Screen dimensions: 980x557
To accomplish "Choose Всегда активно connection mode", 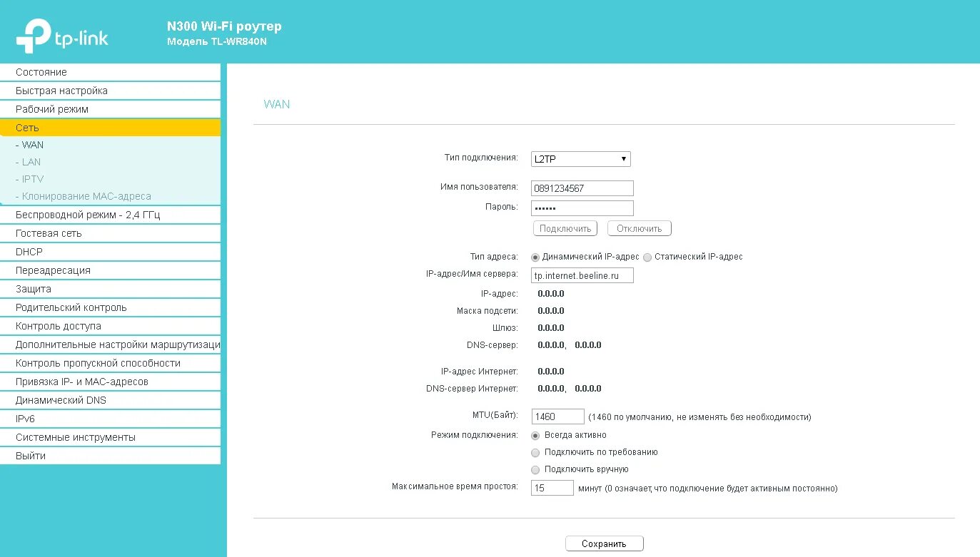I will click(535, 435).
